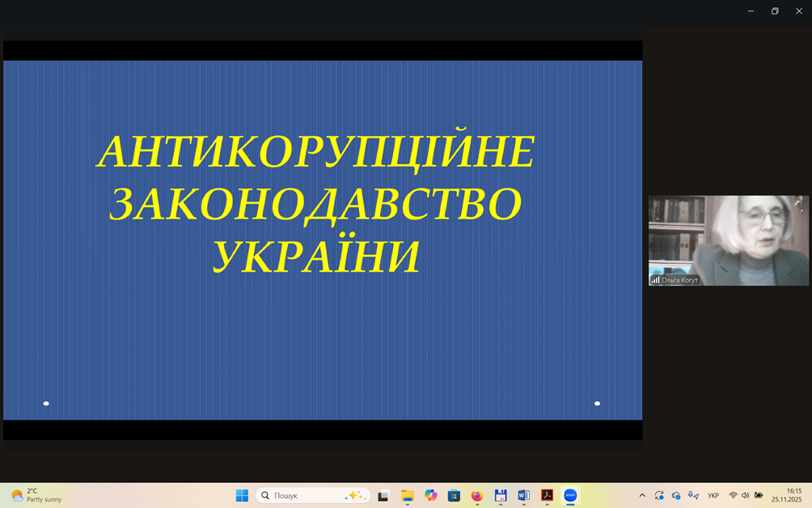Open Microsoft Word from the taskbar
This screenshot has width=812, height=508.
point(523,495)
